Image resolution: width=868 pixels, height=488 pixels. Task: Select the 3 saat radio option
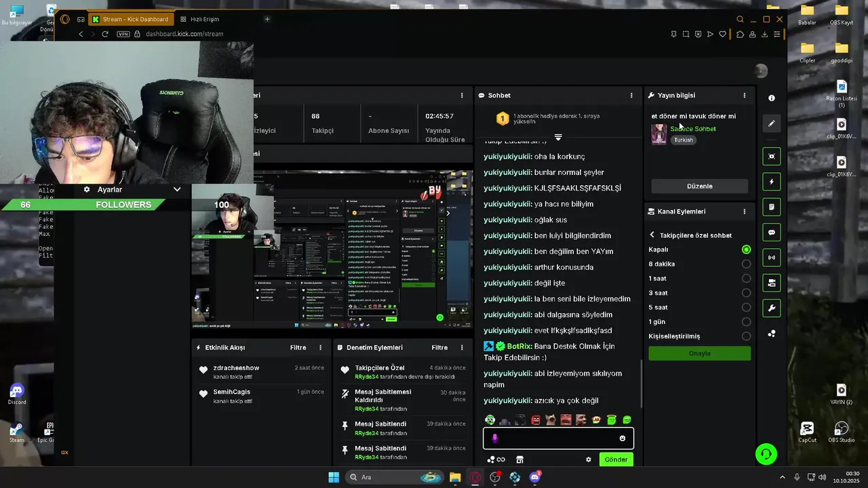[x=746, y=293]
